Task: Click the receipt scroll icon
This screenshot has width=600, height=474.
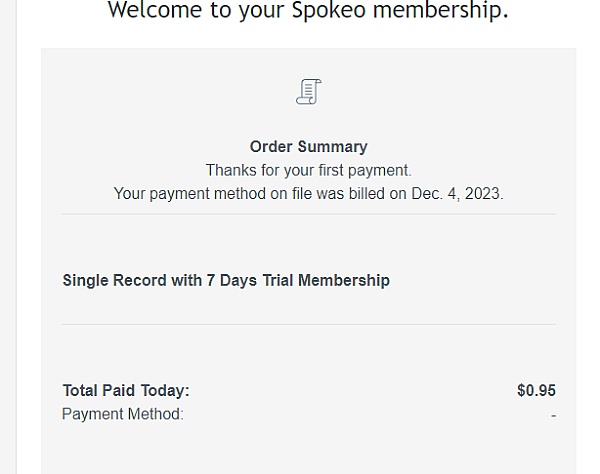Action: [308, 92]
